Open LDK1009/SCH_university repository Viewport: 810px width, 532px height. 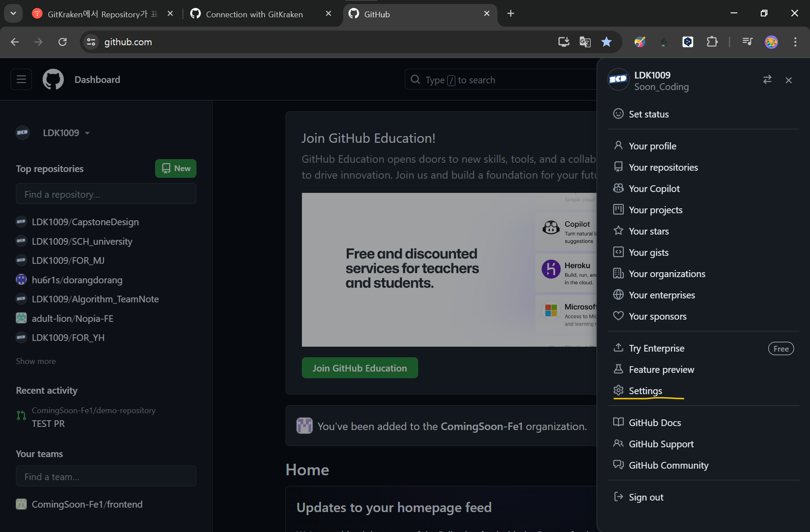82,241
